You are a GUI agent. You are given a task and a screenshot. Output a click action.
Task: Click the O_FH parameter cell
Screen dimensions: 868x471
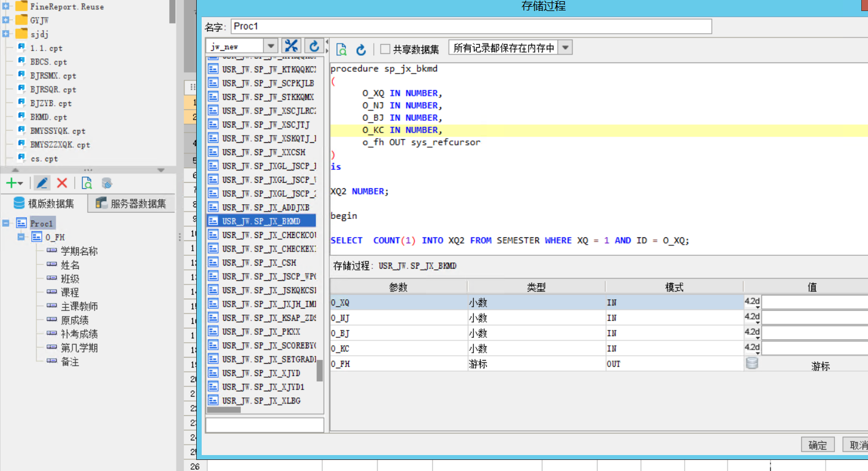coord(398,364)
